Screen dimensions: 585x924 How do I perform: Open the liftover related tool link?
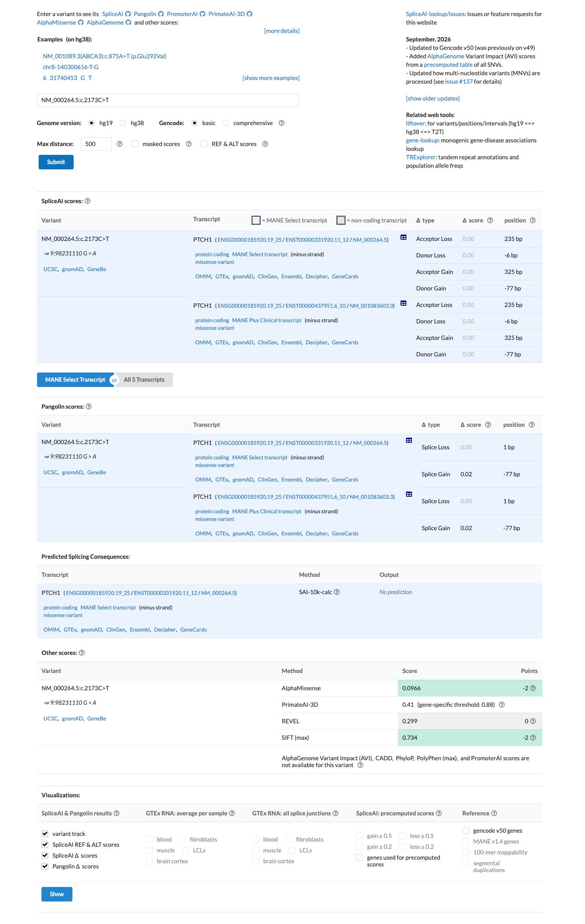(415, 123)
